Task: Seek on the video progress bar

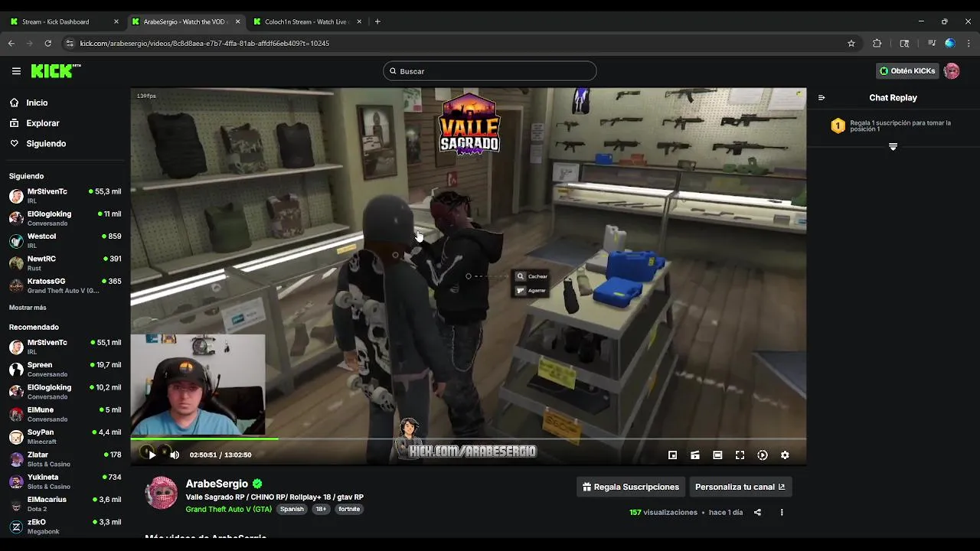Action: point(468,439)
